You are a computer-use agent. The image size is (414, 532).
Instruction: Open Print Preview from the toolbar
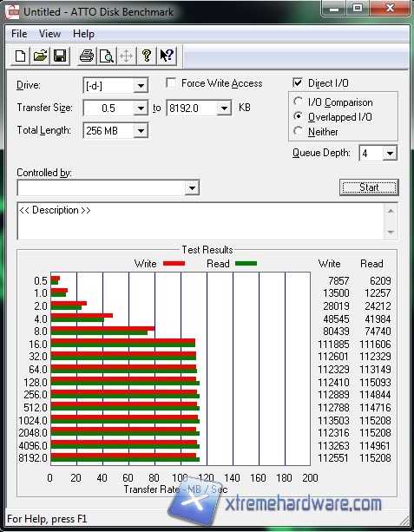[x=107, y=56]
